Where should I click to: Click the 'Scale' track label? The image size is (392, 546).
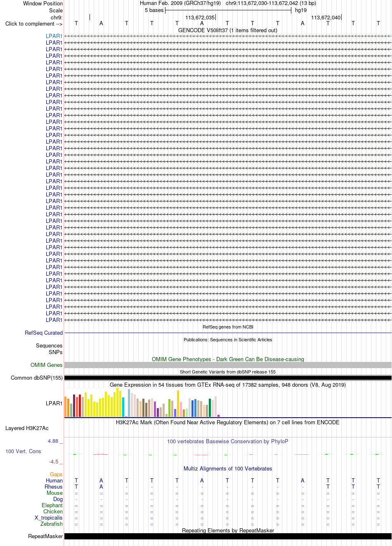pyautogui.click(x=56, y=10)
